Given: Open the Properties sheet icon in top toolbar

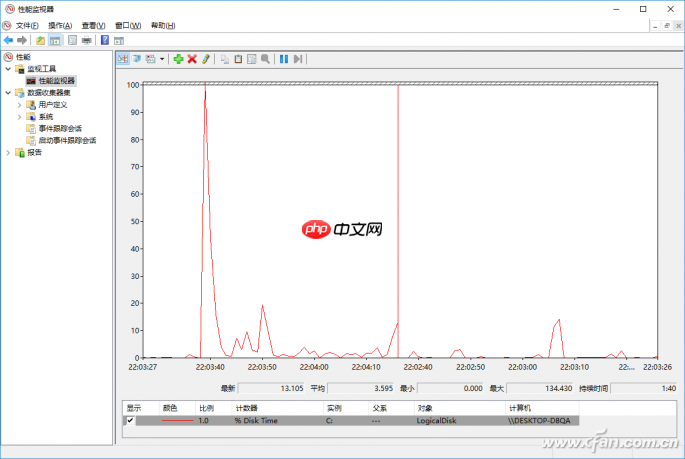Looking at the screenshot, I should (73, 40).
